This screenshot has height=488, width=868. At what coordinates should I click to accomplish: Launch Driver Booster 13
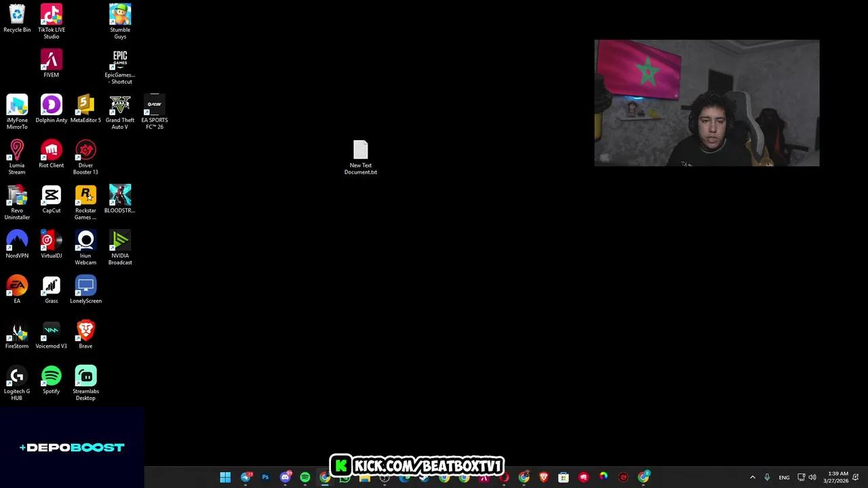point(85,150)
